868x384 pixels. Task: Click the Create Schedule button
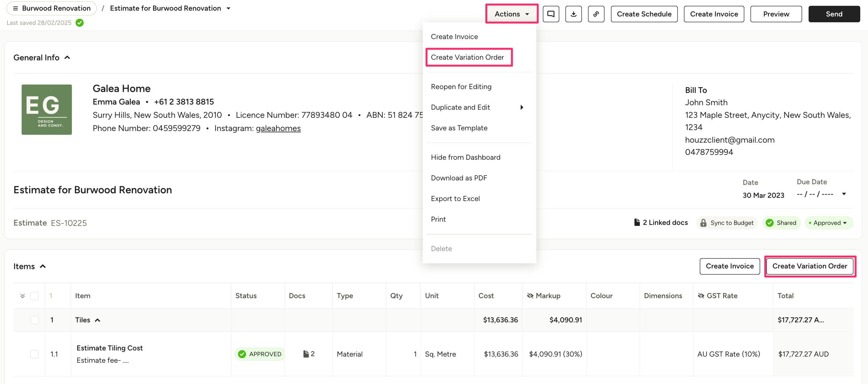pos(644,14)
